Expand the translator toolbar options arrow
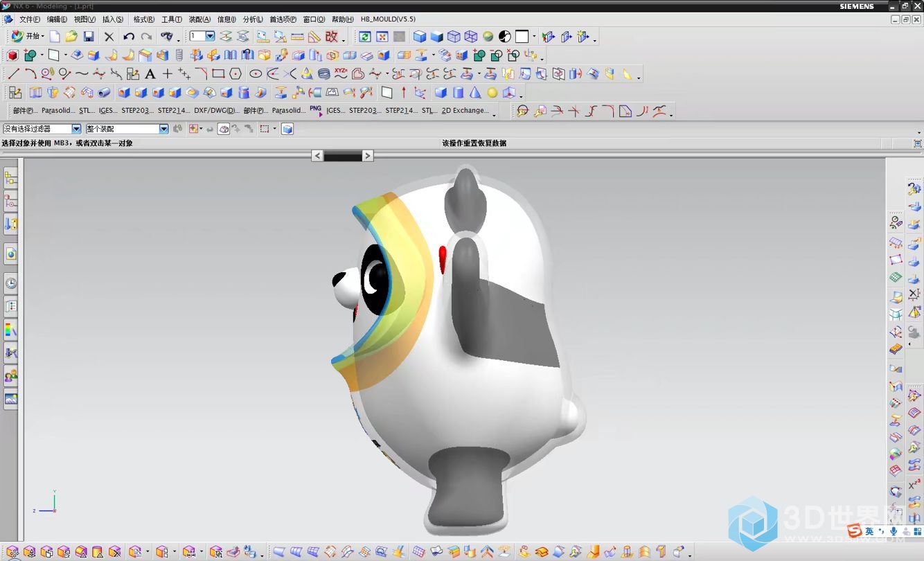 pyautogui.click(x=494, y=114)
